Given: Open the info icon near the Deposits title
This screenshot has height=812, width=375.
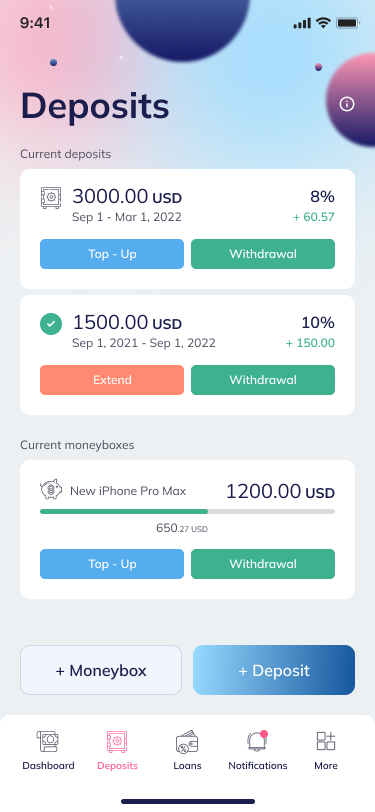Looking at the screenshot, I should pyautogui.click(x=347, y=104).
